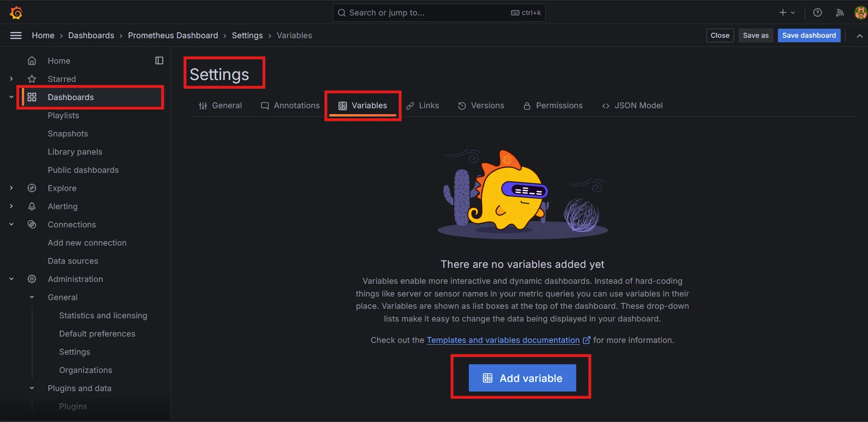Click the Dashboards grid icon in sidebar
The height and width of the screenshot is (422, 868).
pos(32,97)
